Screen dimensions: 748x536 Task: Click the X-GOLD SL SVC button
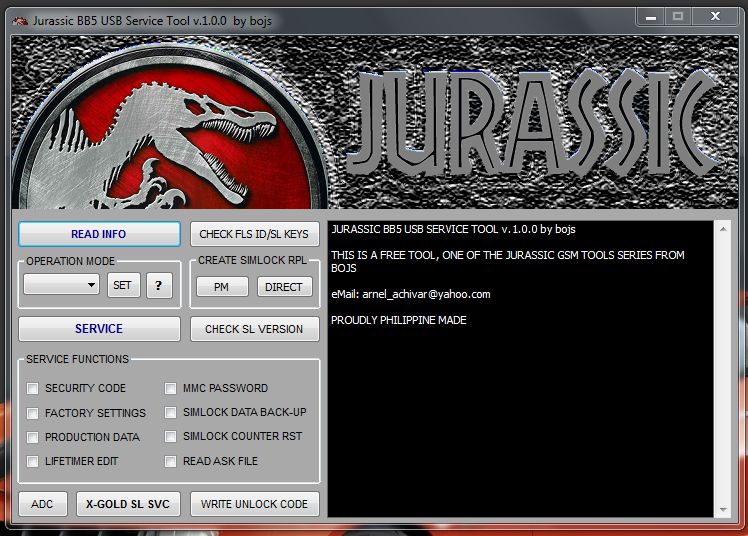coord(128,504)
